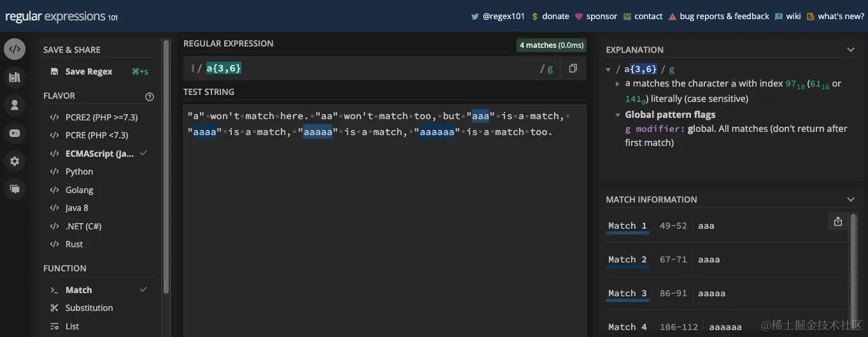
Task: Click the highlighted 'aaaaa' match in test string
Action: click(318, 132)
